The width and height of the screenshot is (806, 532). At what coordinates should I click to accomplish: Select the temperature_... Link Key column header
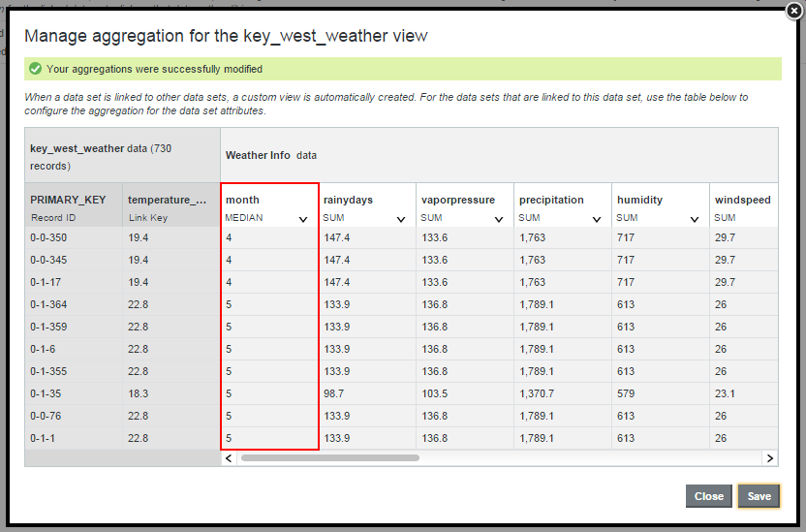point(171,204)
